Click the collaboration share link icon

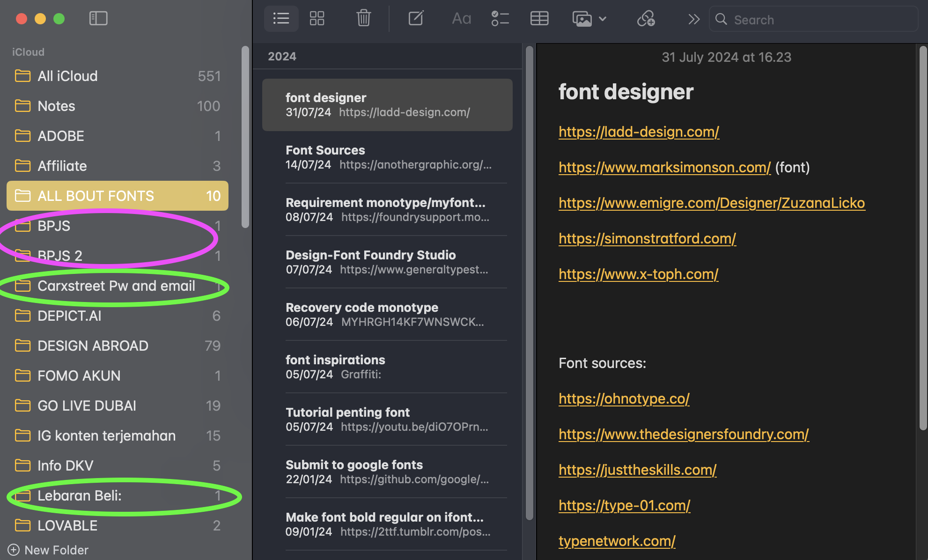click(646, 19)
